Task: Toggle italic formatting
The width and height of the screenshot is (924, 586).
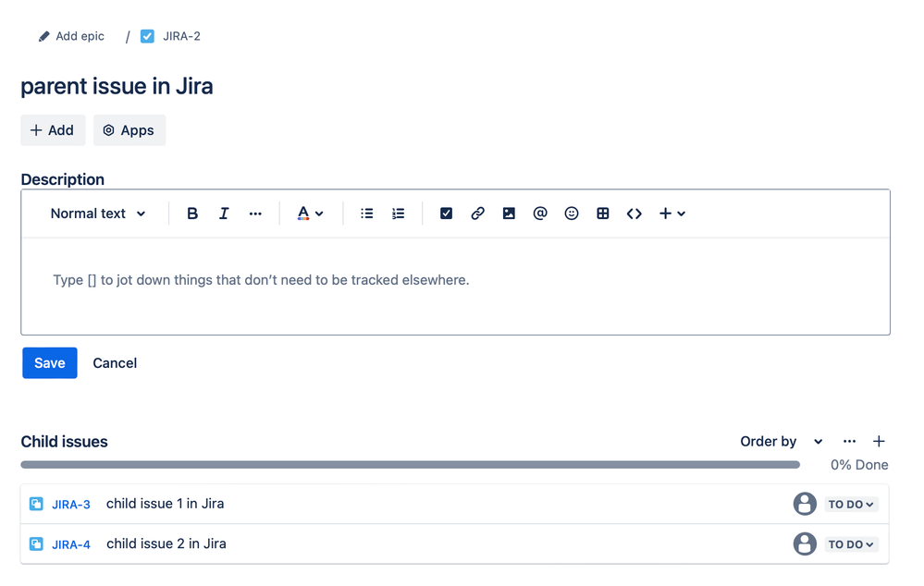Action: (223, 214)
